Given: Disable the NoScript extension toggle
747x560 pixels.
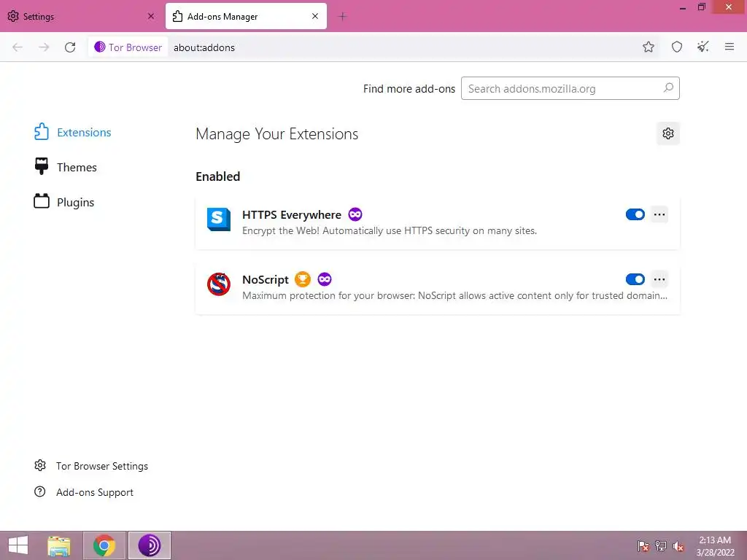Looking at the screenshot, I should coord(635,279).
